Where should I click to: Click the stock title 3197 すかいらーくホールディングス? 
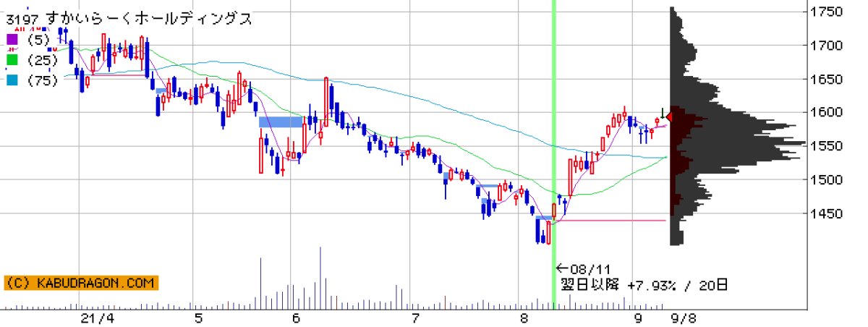[x=129, y=19]
